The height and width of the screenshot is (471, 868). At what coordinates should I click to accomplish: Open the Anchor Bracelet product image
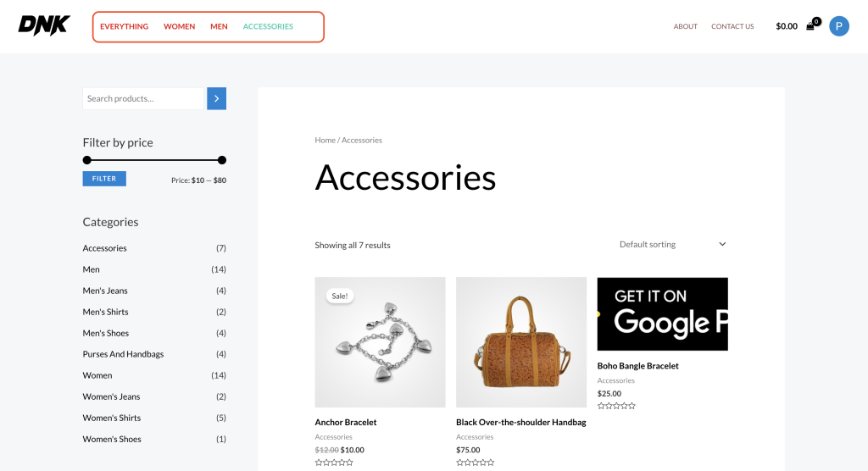(380, 342)
